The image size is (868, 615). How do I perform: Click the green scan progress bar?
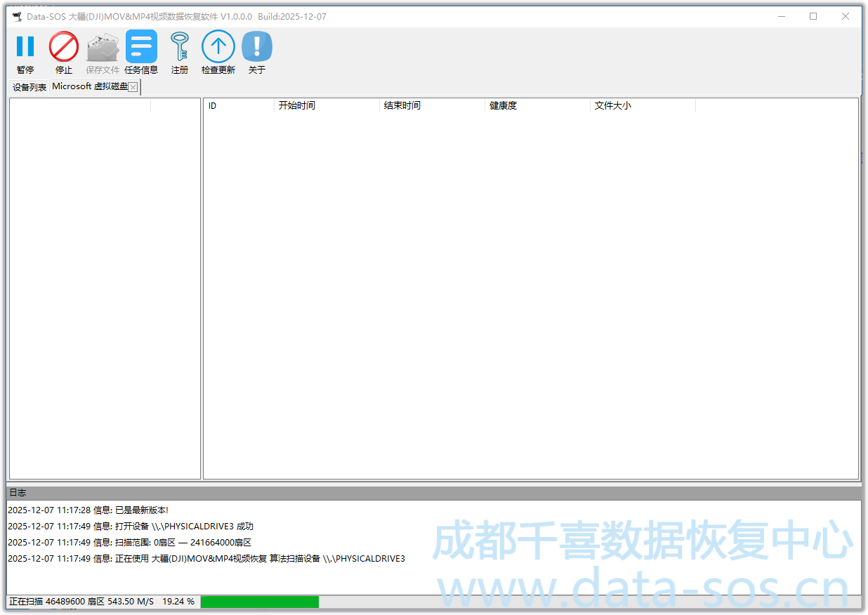pyautogui.click(x=259, y=602)
